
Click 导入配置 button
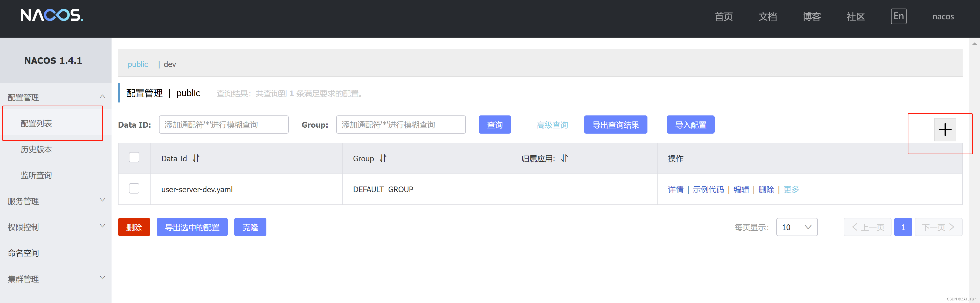tap(691, 125)
